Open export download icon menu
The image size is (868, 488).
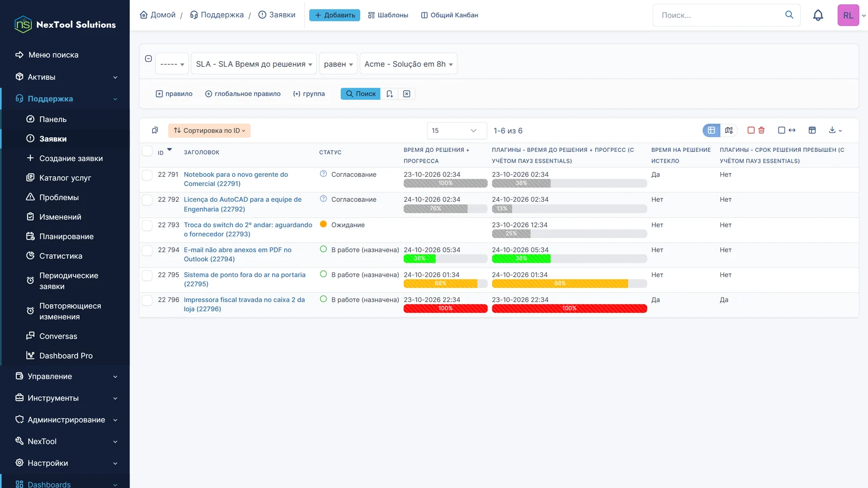[835, 130]
